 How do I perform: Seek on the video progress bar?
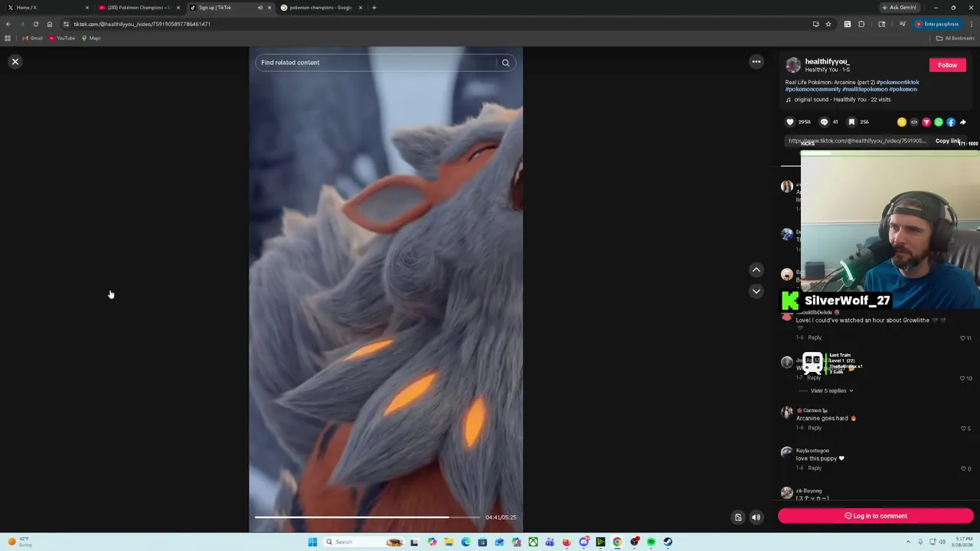coord(367,517)
